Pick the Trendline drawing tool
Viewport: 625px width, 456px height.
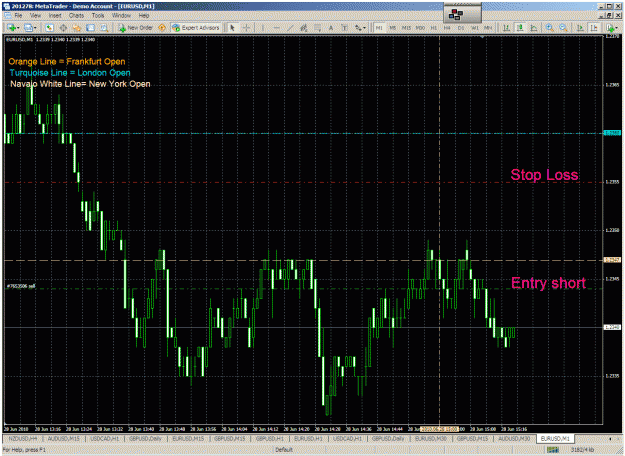click(x=290, y=28)
